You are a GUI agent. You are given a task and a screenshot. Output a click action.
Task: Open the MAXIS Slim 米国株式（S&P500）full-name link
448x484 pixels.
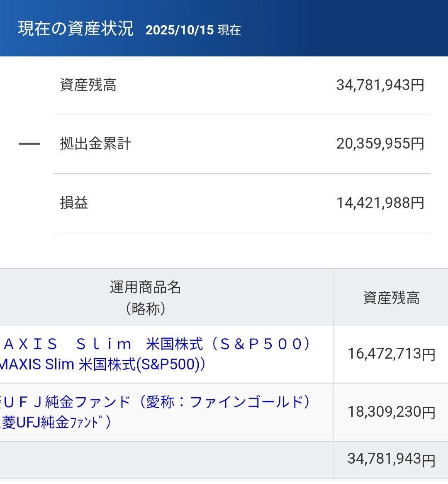point(157,344)
